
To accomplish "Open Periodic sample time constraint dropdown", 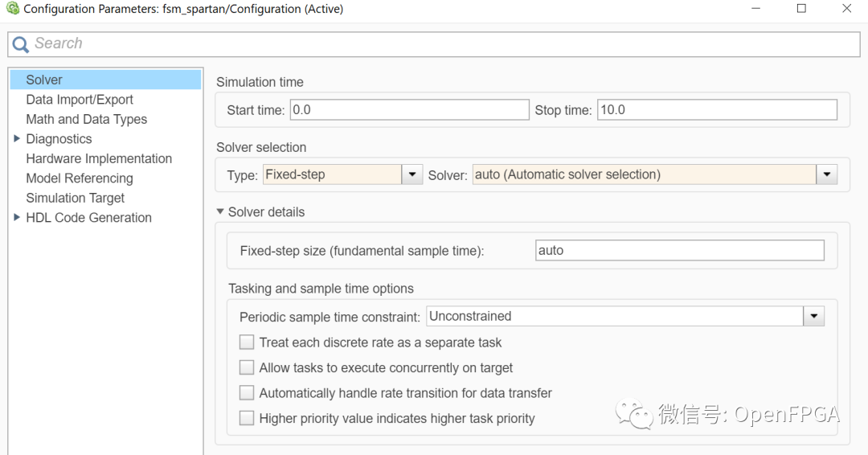I will coord(814,317).
